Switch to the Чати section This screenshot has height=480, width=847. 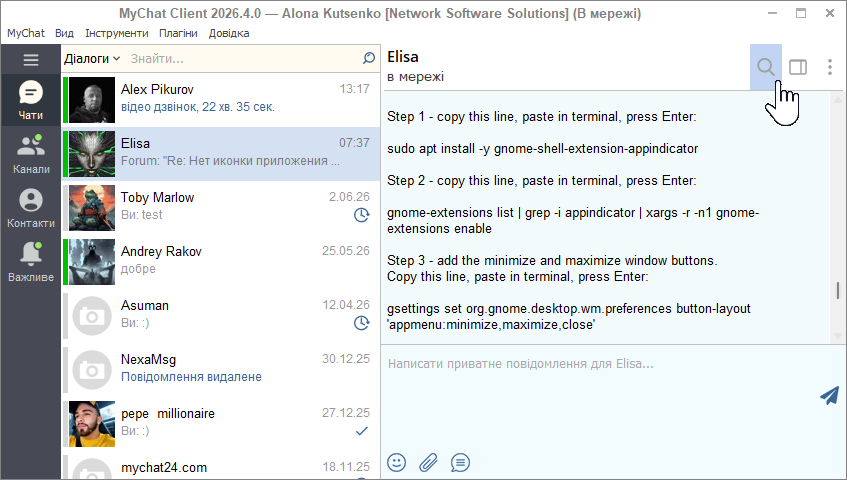tap(31, 100)
